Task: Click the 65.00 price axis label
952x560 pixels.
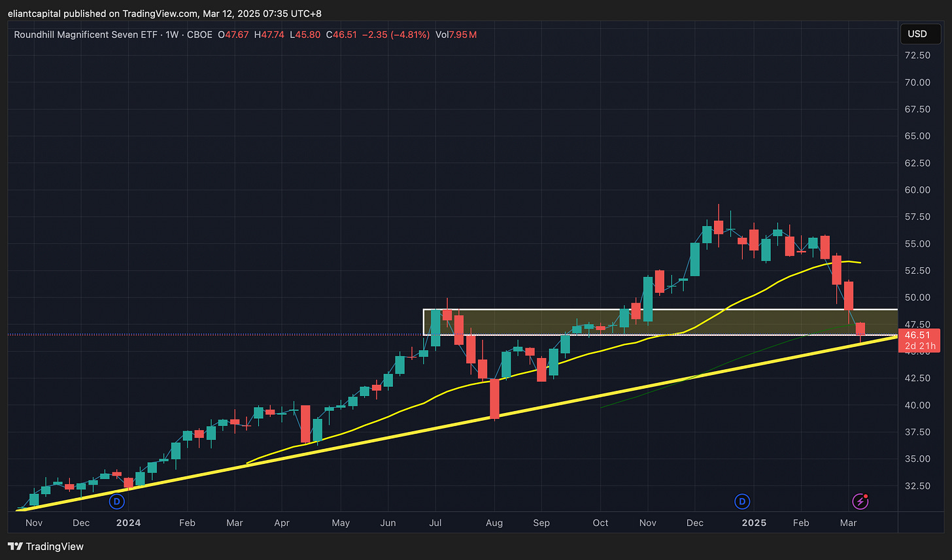Action: pyautogui.click(x=917, y=136)
